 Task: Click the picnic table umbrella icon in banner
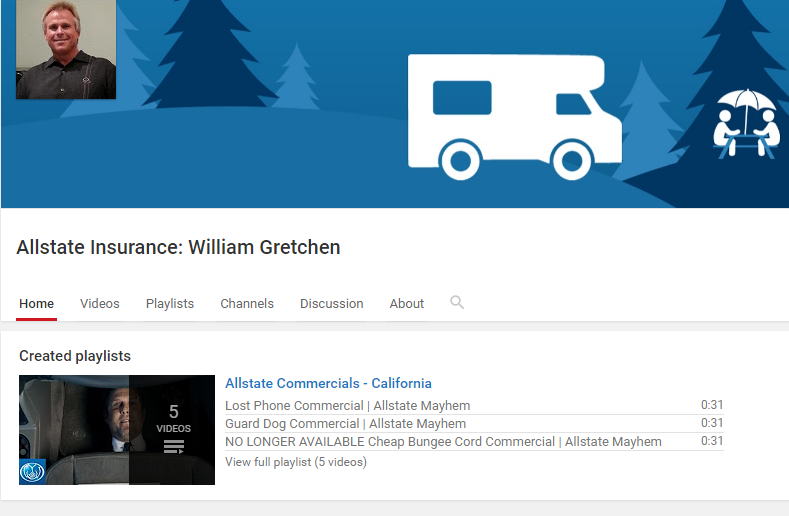(x=746, y=124)
